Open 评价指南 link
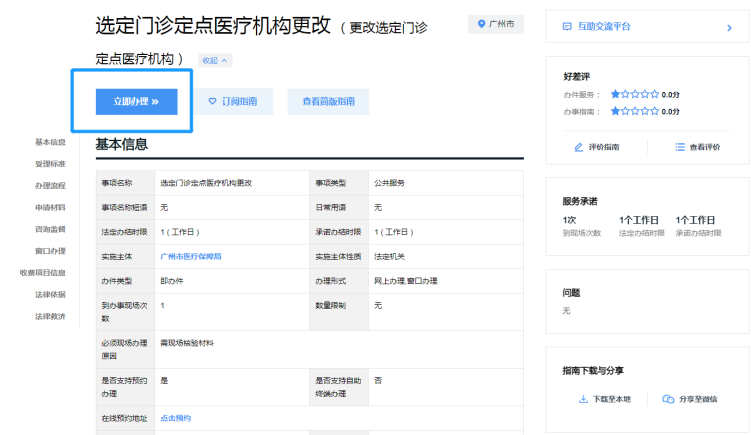The image size is (751, 435). pos(603,147)
